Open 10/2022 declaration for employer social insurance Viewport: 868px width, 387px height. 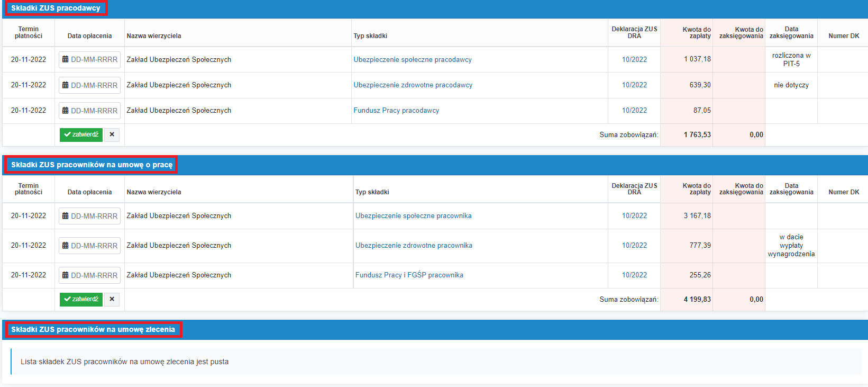tap(634, 60)
